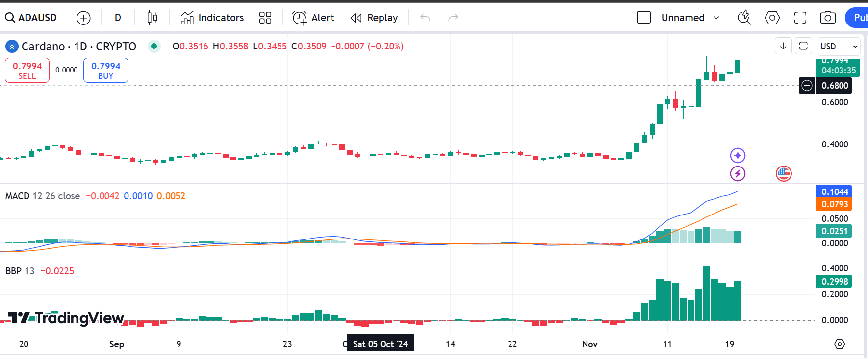This screenshot has width=868, height=358.
Task: Expand the Unnamed layout dropdown
Action: coord(690,18)
